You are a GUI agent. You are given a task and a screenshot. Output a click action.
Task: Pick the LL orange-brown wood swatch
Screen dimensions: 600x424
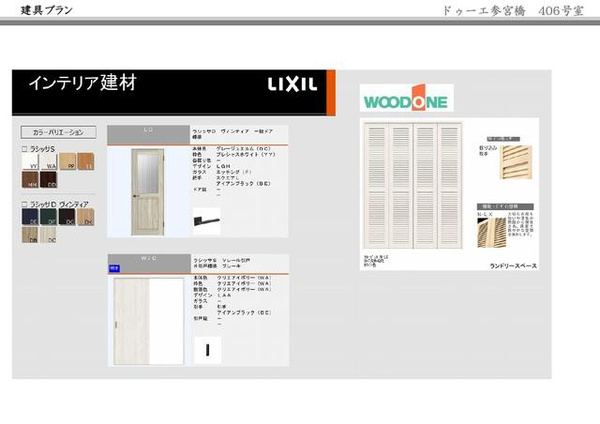tap(85, 161)
